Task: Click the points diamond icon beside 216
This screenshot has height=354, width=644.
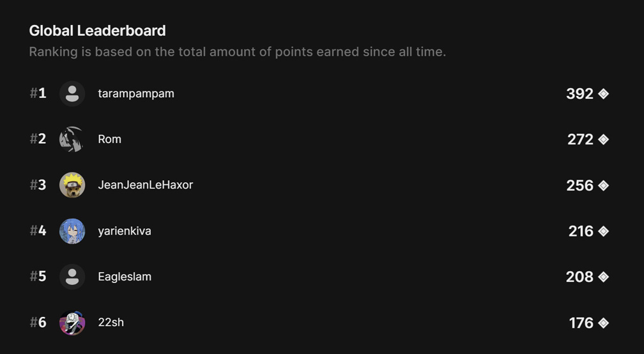Action: (603, 231)
